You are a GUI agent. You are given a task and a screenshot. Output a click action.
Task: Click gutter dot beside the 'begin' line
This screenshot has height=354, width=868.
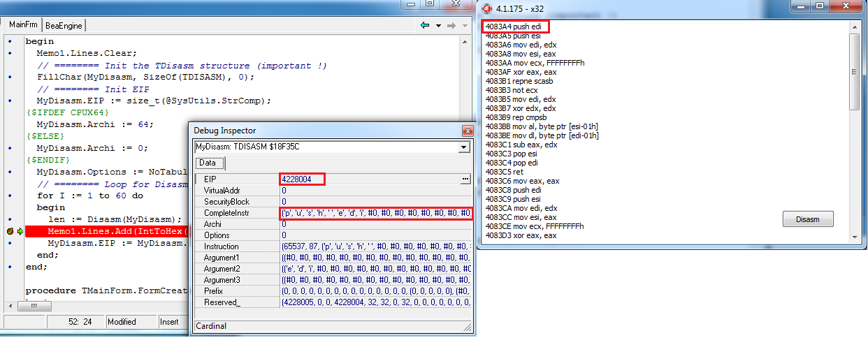10,42
